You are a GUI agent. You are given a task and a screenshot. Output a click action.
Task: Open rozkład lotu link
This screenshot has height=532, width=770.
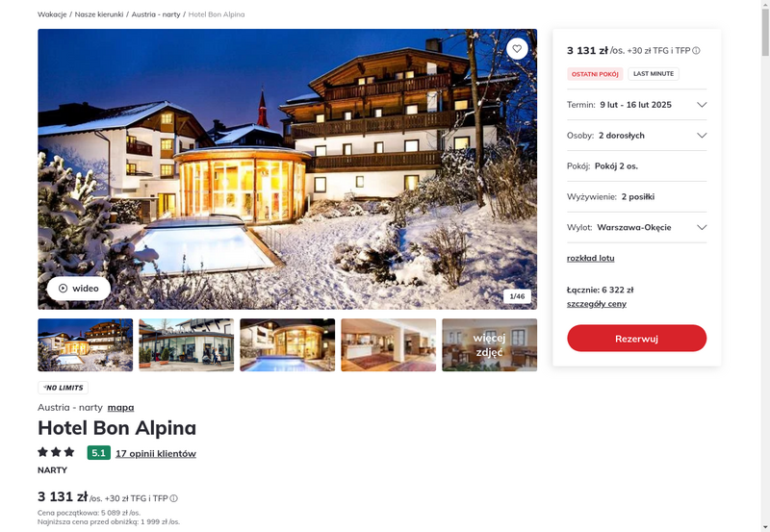pos(590,258)
